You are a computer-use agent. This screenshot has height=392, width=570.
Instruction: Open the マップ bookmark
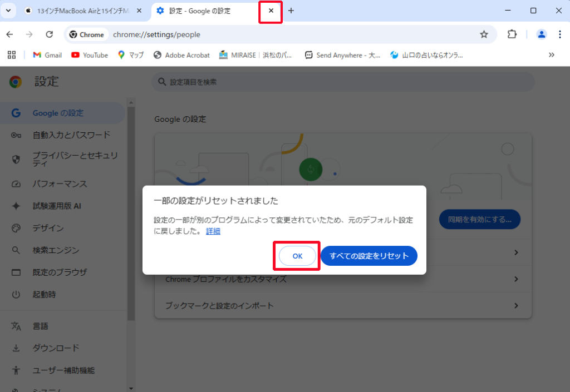(131, 55)
